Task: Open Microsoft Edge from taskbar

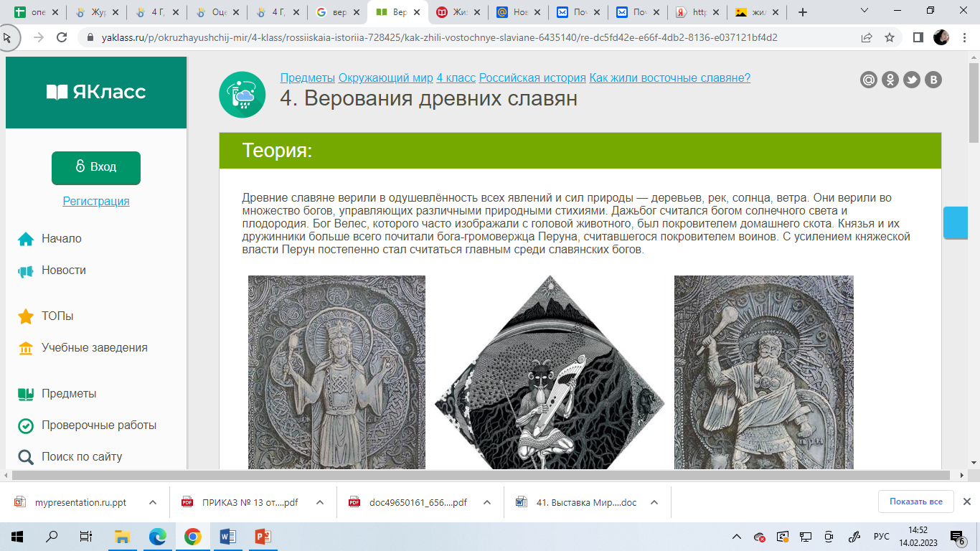Action: coord(158,536)
